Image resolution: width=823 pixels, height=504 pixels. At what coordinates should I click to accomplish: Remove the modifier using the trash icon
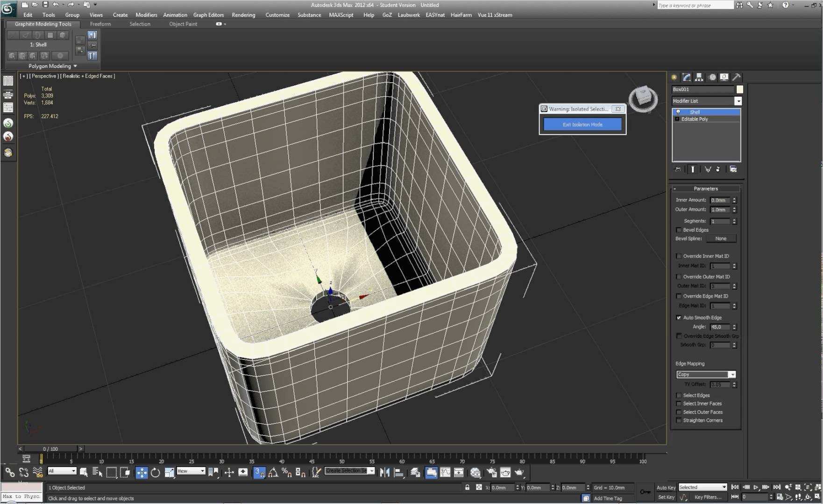[x=718, y=169]
